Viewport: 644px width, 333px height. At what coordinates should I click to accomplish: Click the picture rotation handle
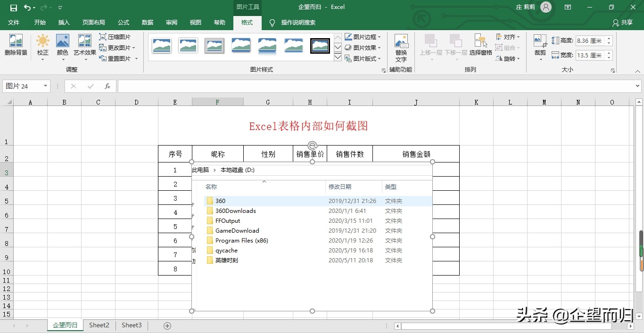pos(312,145)
